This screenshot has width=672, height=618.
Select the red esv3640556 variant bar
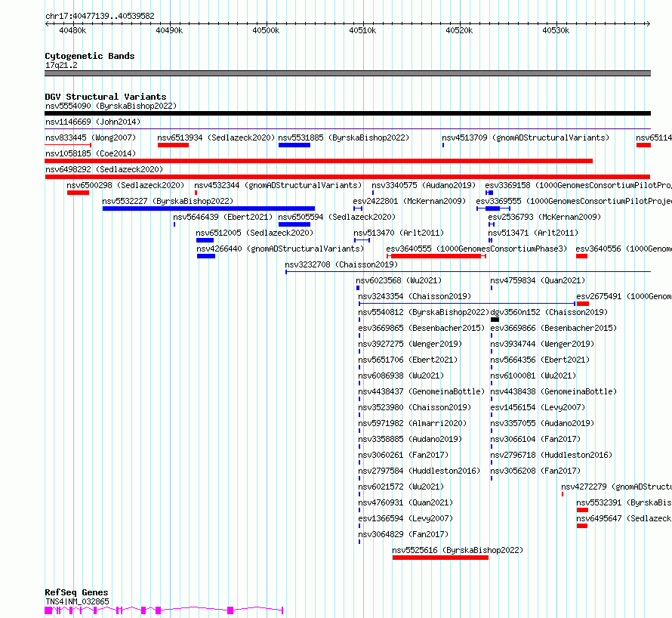pos(581,256)
